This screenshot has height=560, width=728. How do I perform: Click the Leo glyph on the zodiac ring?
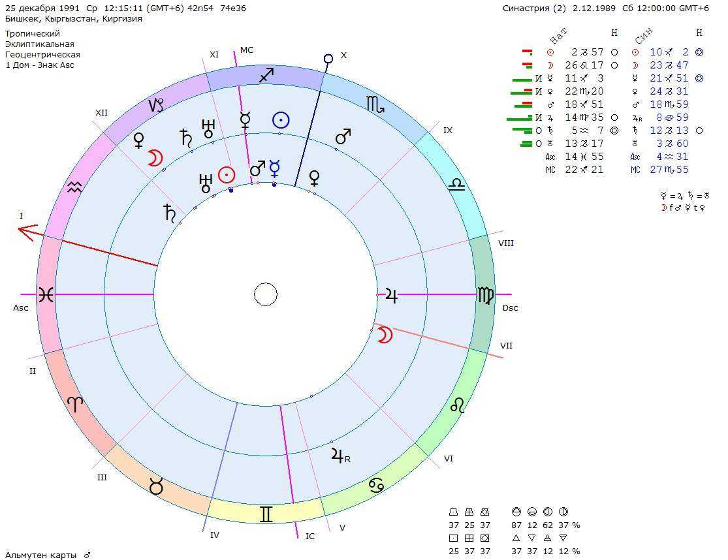pos(458,406)
